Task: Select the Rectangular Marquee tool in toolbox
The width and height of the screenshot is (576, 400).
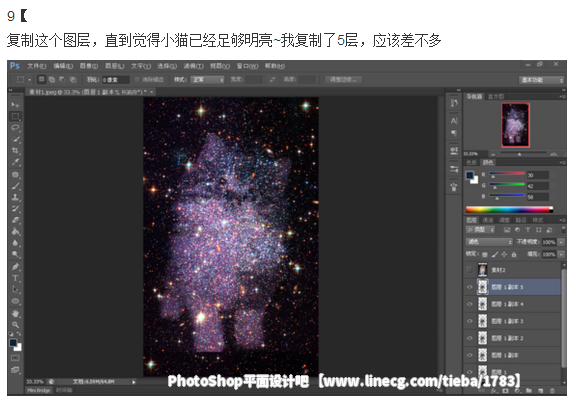Action: 15,116
